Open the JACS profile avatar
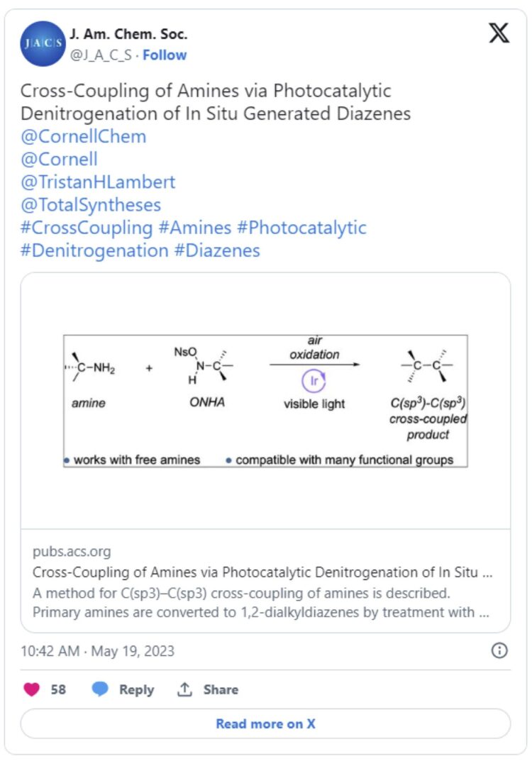The image size is (532, 766). 43,43
